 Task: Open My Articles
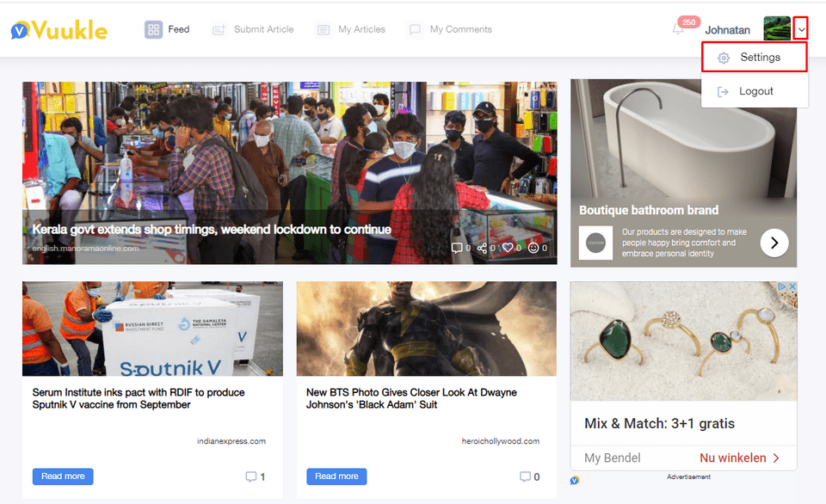tap(351, 29)
